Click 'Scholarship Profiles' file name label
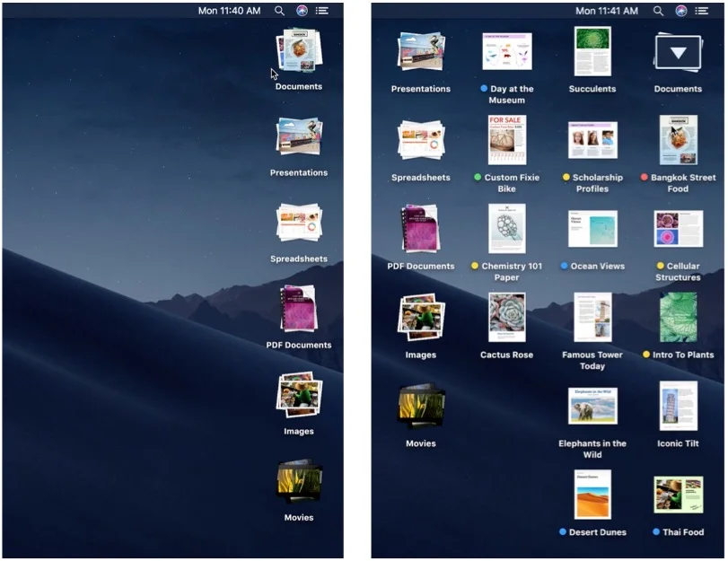 [x=596, y=183]
